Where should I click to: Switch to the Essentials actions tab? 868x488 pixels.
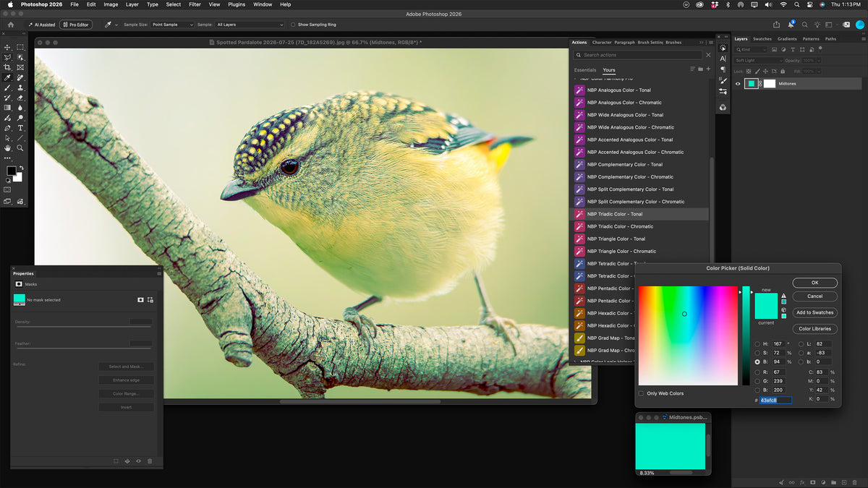coord(585,70)
